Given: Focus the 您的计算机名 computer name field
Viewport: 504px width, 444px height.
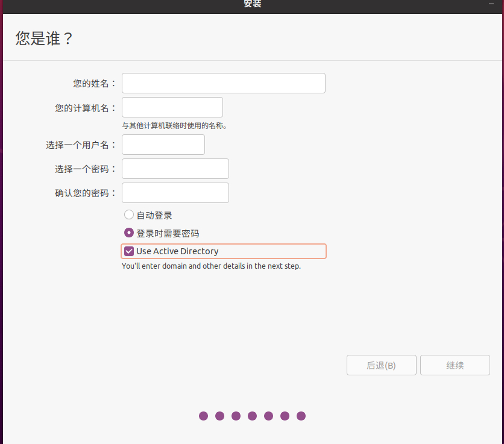Looking at the screenshot, I should (172, 107).
